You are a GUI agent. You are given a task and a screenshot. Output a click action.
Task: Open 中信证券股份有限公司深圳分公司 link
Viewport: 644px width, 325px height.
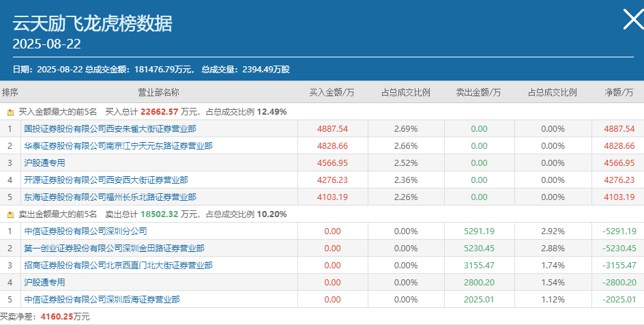pos(85,231)
